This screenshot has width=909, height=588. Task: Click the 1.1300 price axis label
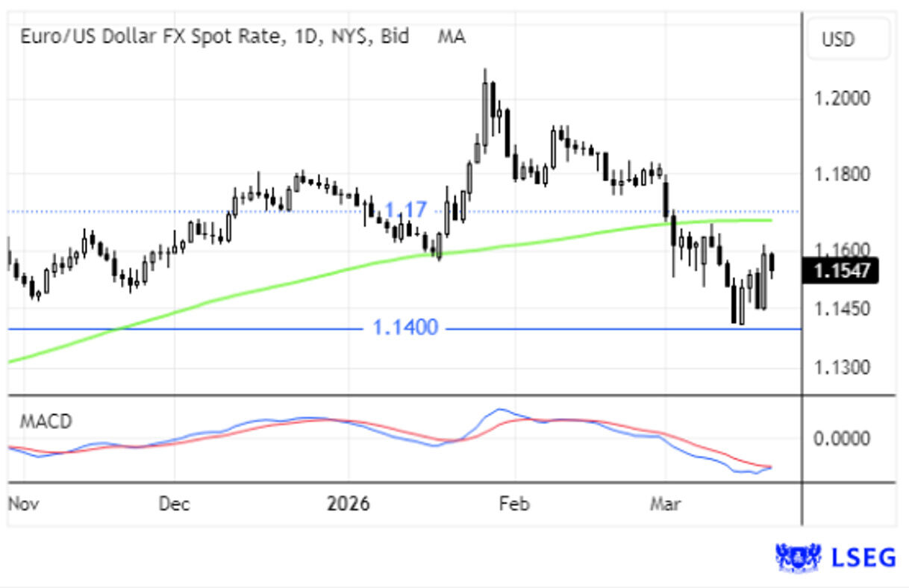coord(842,367)
